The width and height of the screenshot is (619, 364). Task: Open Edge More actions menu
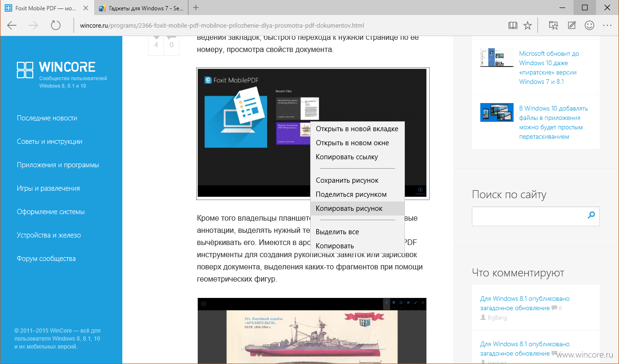click(607, 26)
